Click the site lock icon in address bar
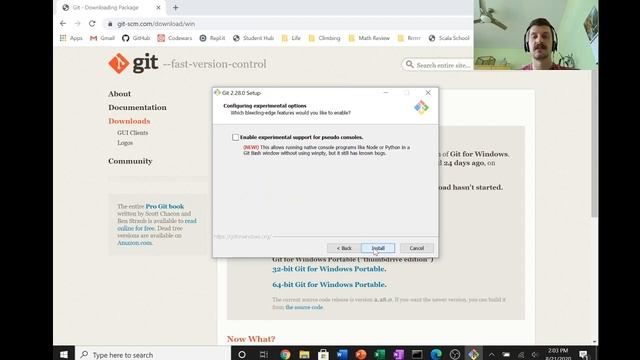 click(110, 24)
